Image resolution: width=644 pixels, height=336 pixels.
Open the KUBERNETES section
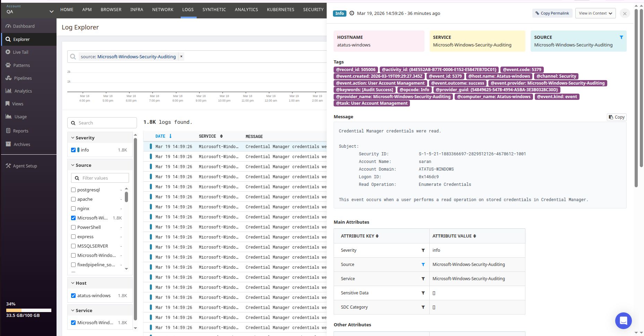[281, 9]
